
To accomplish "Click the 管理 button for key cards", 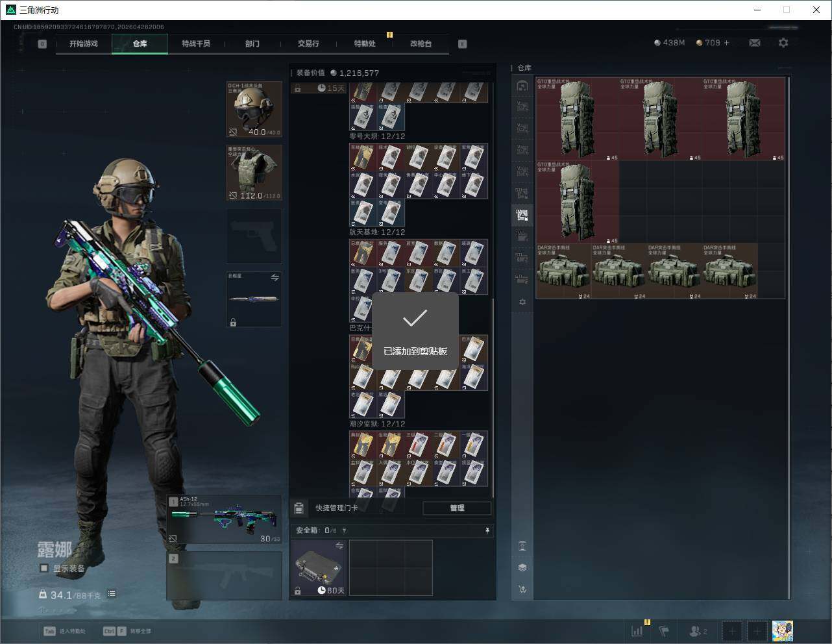I will click(x=457, y=508).
